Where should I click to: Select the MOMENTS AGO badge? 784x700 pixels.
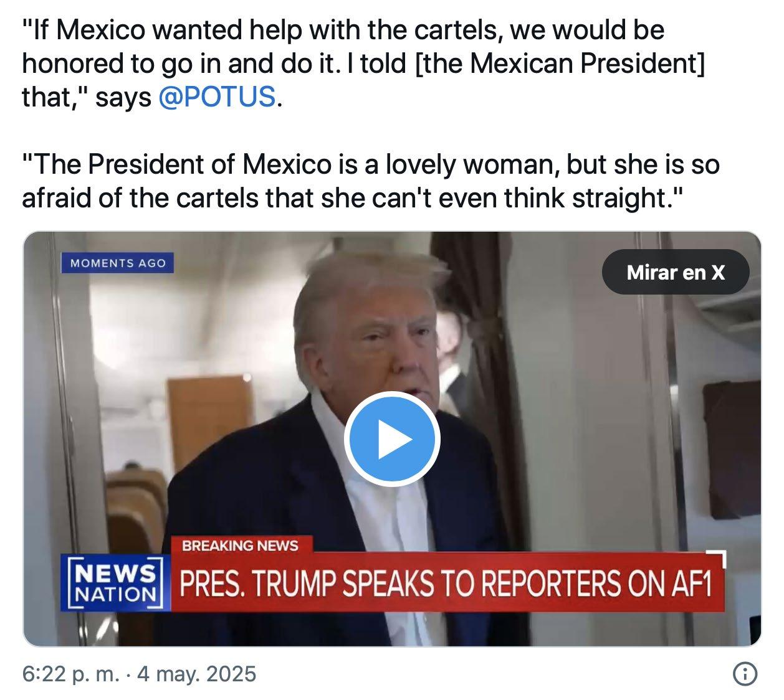(x=118, y=263)
